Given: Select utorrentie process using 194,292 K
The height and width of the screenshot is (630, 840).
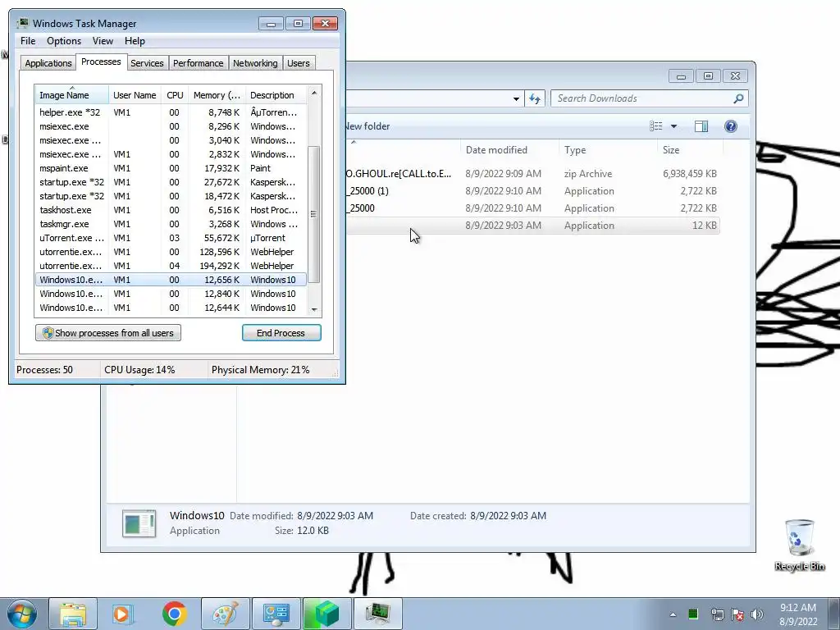Looking at the screenshot, I should (x=171, y=266).
